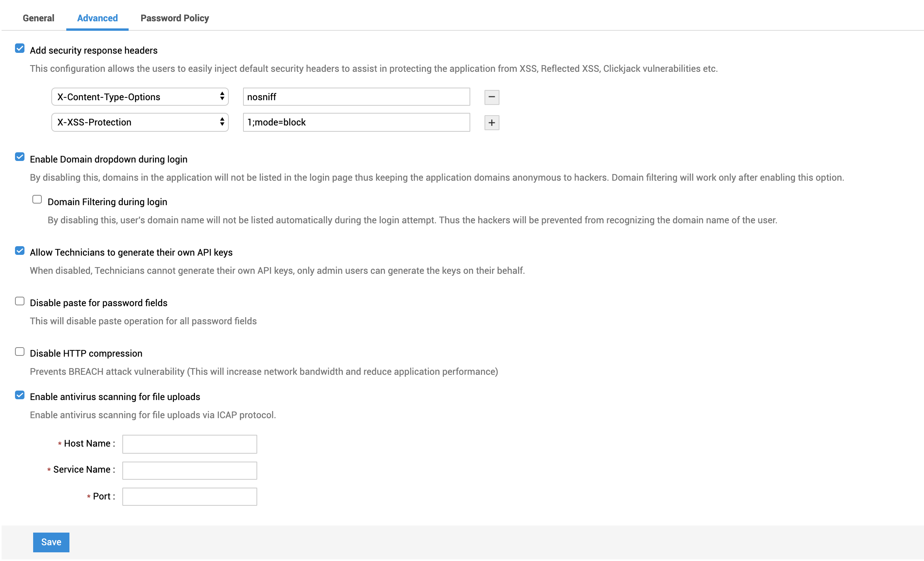Focus the Service Name input box
Viewport: 924px width, 561px height.
pyautogui.click(x=189, y=470)
